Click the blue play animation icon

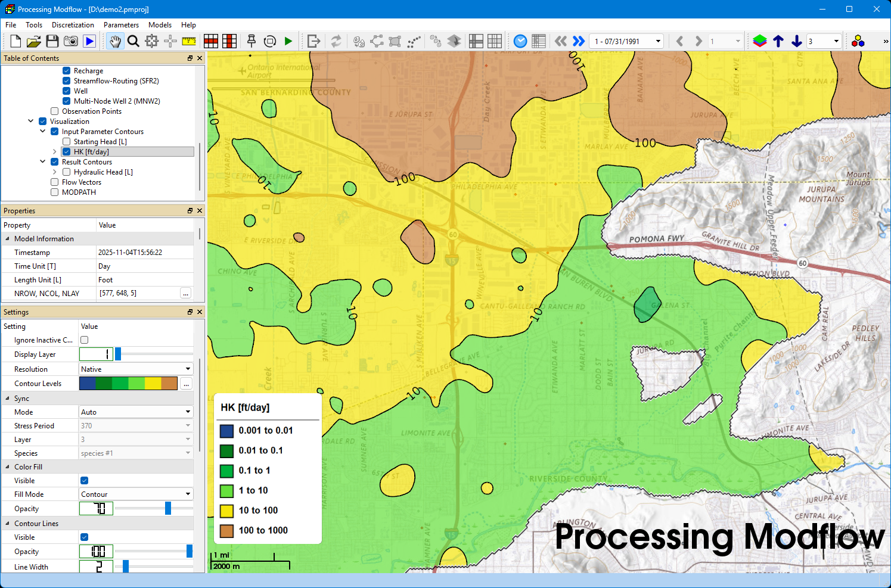pyautogui.click(x=89, y=41)
